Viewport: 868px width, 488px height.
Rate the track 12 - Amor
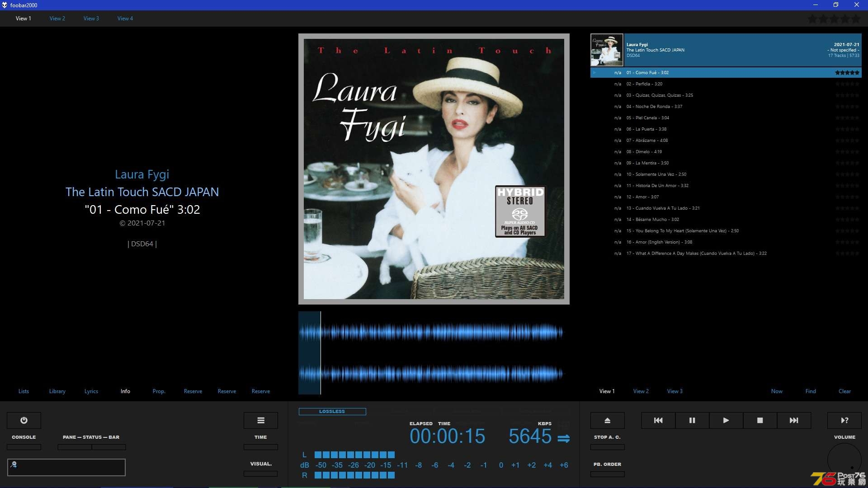[x=847, y=197]
